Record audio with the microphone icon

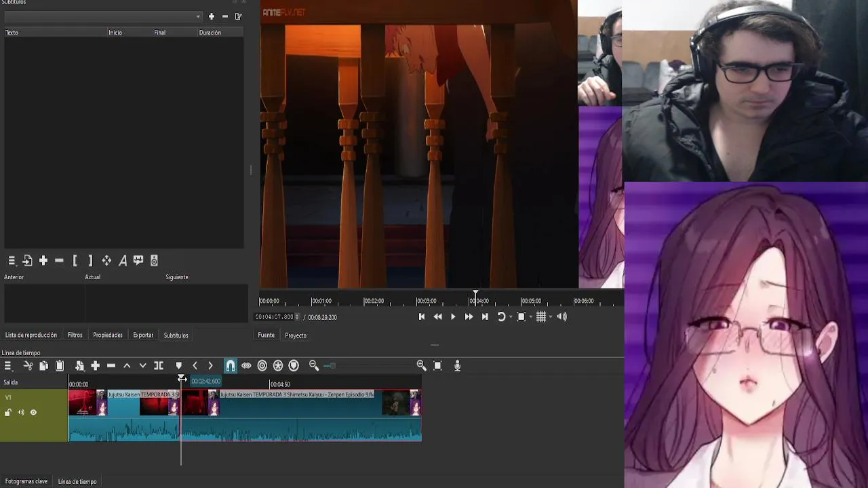(457, 365)
